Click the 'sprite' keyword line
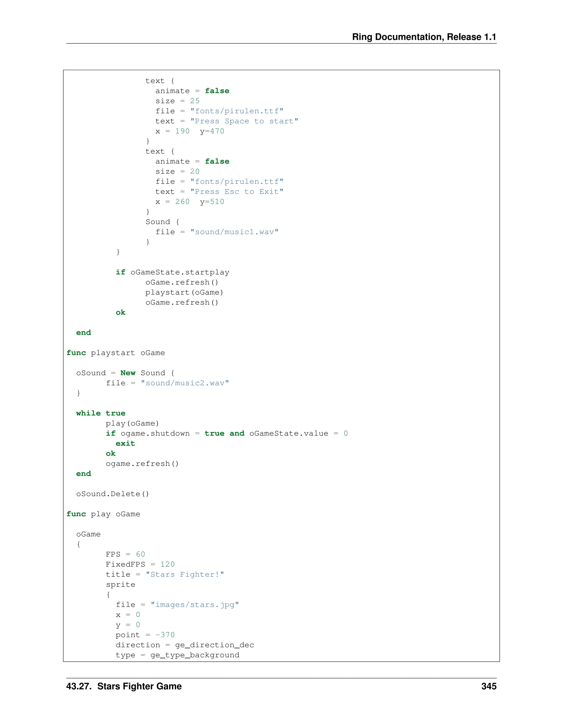This screenshot has width=563, height=728. 120,585
